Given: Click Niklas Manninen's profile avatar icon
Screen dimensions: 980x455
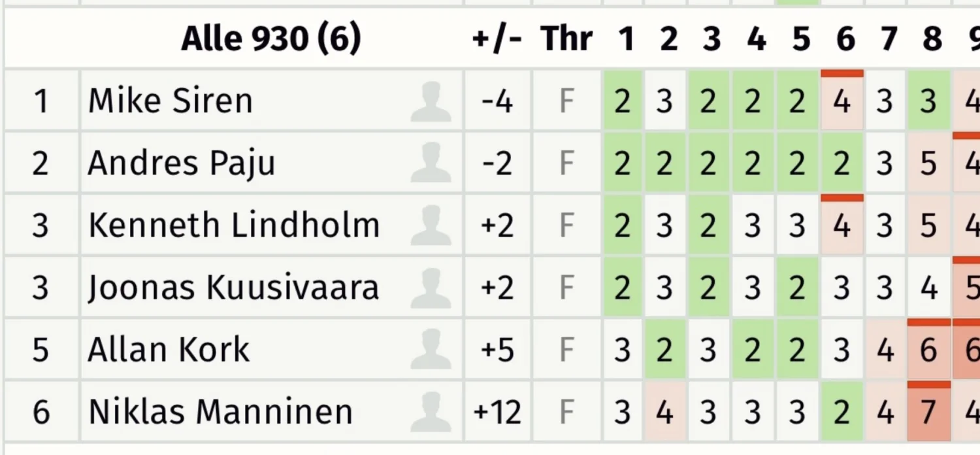Looking at the screenshot, I should pyautogui.click(x=431, y=412).
